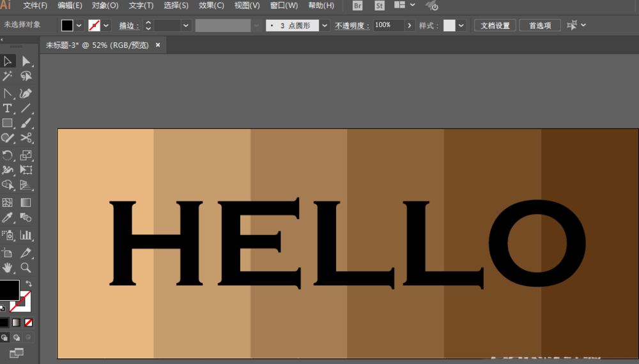Open the 选择(S) menu
Image resolution: width=639 pixels, height=364 pixels.
176,6
